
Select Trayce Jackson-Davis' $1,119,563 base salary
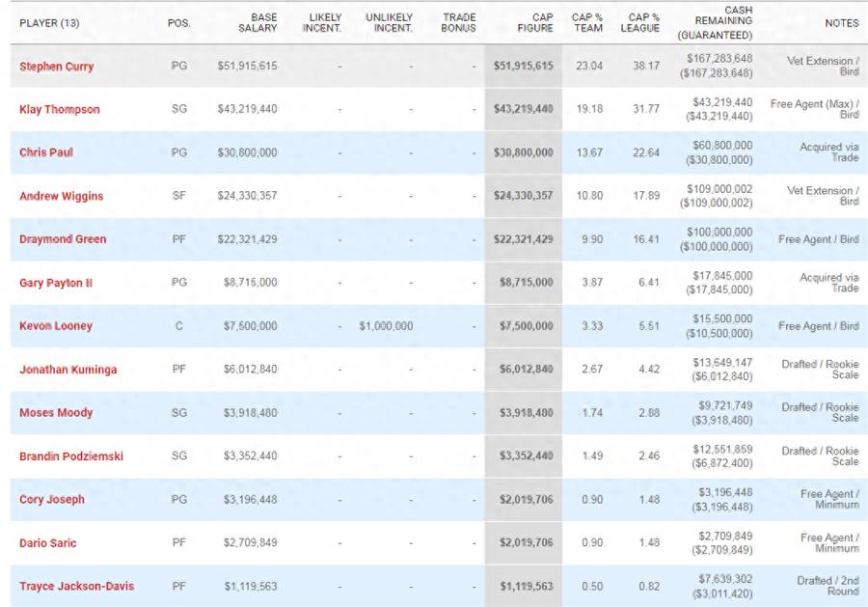click(250, 586)
